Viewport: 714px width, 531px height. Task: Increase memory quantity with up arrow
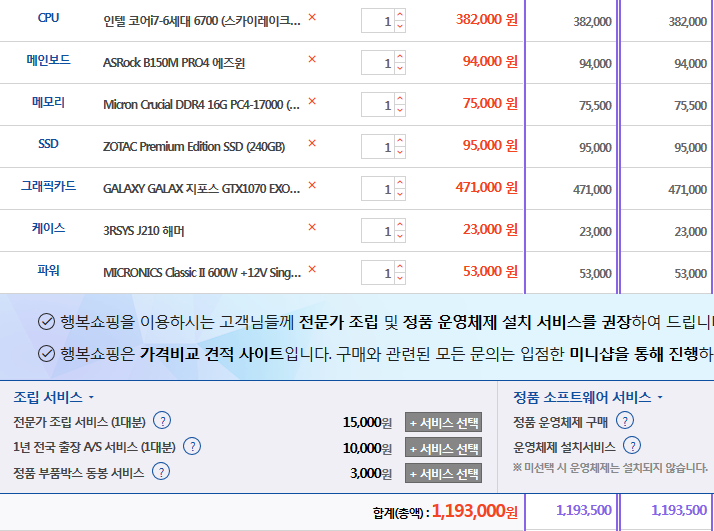[400, 98]
